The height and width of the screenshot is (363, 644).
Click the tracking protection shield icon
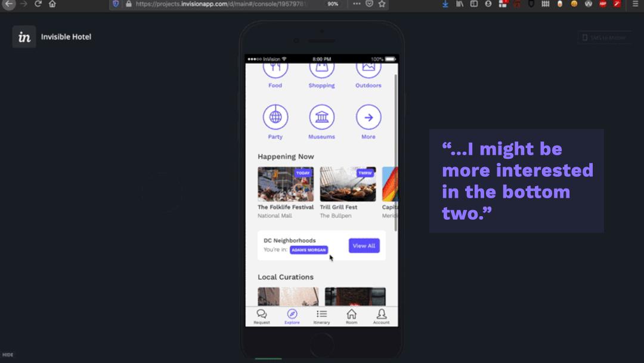pos(116,4)
